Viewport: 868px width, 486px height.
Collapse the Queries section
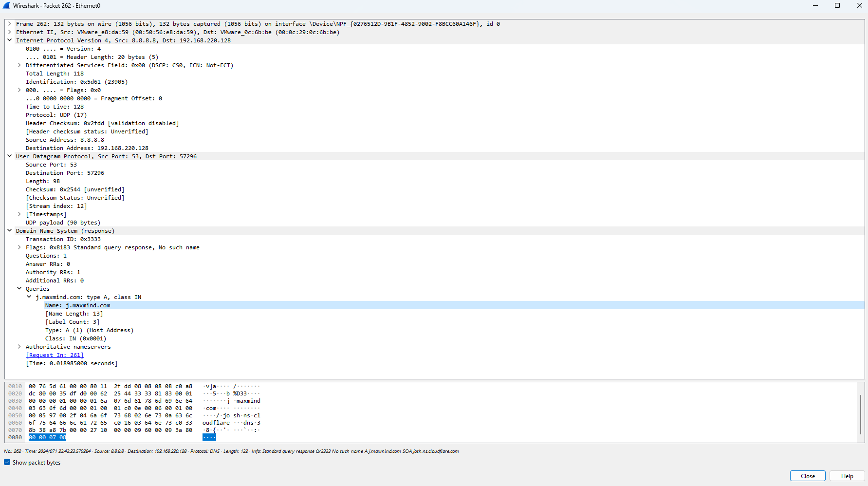click(x=19, y=289)
